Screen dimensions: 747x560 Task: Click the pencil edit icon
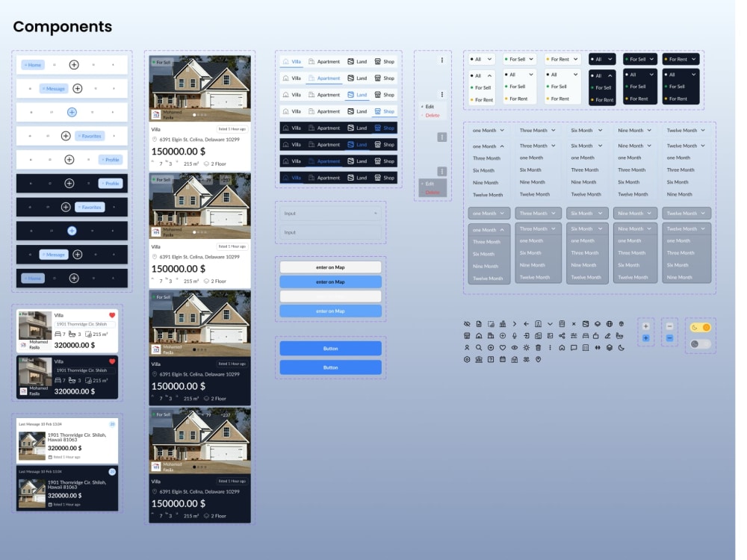pos(608,336)
